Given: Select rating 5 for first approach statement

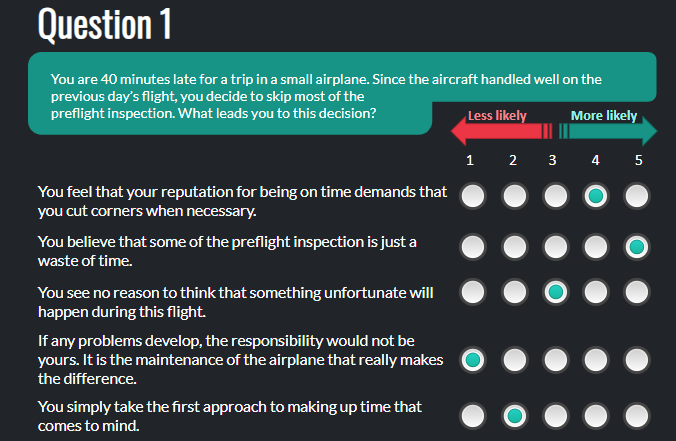Looking at the screenshot, I should 637,416.
